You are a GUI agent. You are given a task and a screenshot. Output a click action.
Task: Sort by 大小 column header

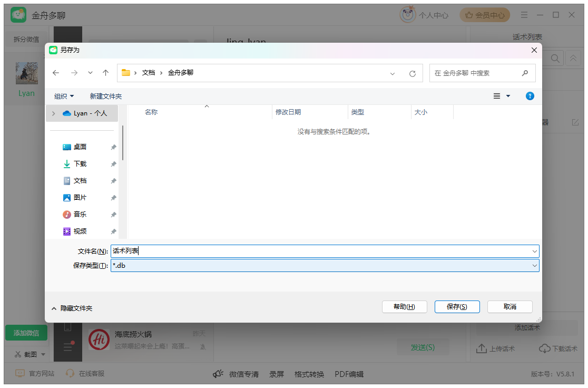point(421,112)
